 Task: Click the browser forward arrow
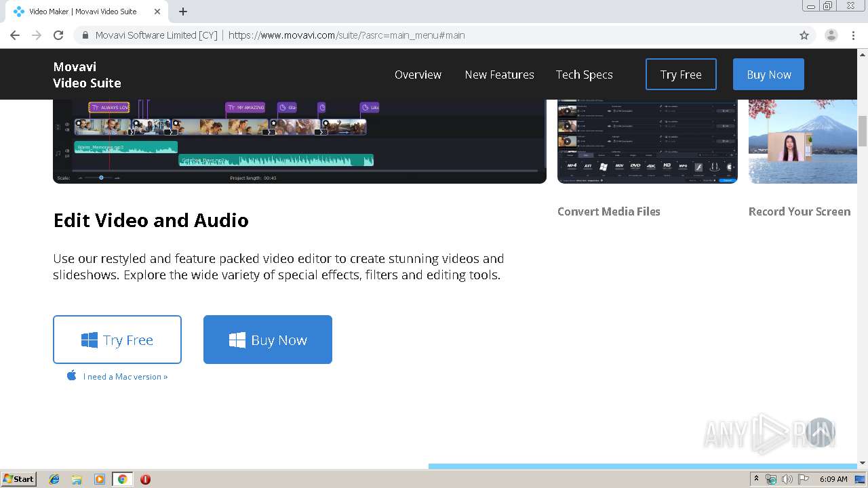pos(37,35)
